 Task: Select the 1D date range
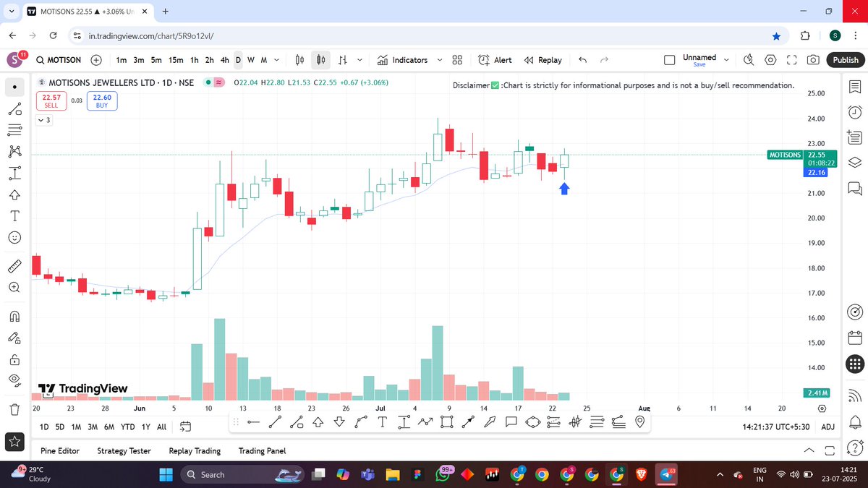tap(44, 427)
